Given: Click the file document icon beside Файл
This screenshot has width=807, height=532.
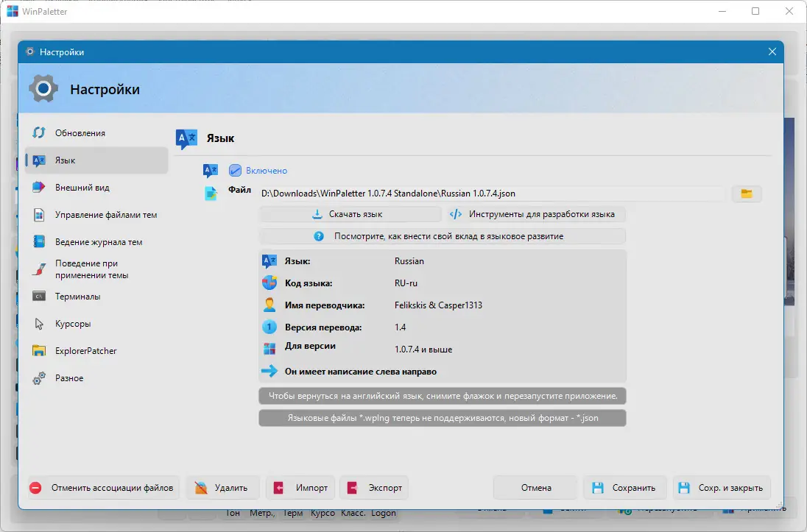Looking at the screenshot, I should [x=211, y=194].
